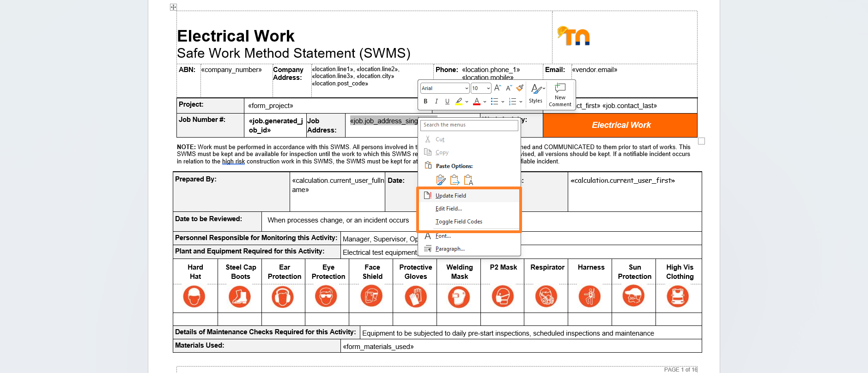Image resolution: width=868 pixels, height=373 pixels.
Task: Click the 'PAGE 1 of 16' footer text
Action: pyautogui.click(x=681, y=370)
